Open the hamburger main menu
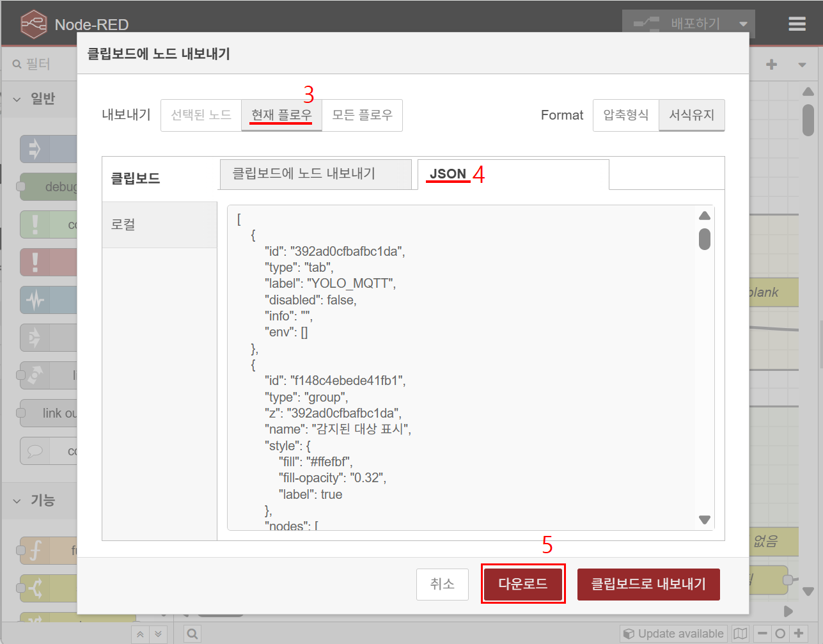823x644 pixels. 797,24
